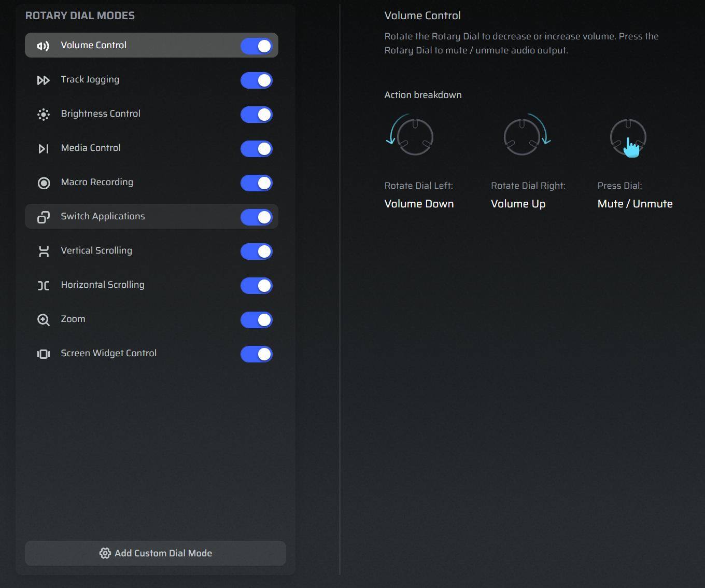Click the Volume Control speaker icon
705x588 pixels.
pyautogui.click(x=44, y=46)
